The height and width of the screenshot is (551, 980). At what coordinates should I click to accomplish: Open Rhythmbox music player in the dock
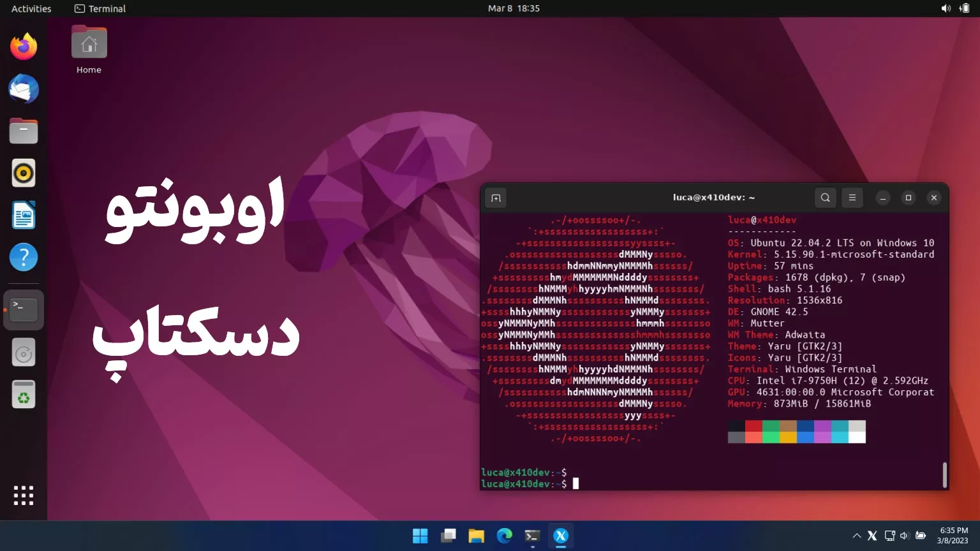coord(24,173)
